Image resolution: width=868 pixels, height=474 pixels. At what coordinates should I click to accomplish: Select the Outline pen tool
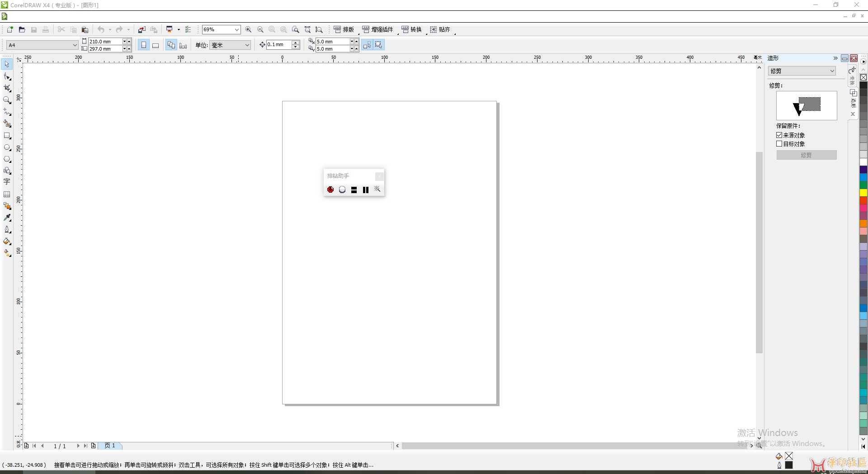[7, 229]
